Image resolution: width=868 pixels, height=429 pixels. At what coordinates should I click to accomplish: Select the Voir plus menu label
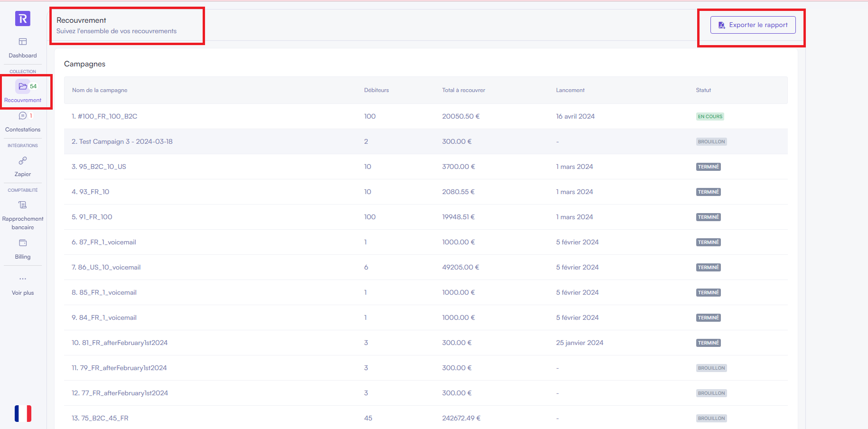23,293
